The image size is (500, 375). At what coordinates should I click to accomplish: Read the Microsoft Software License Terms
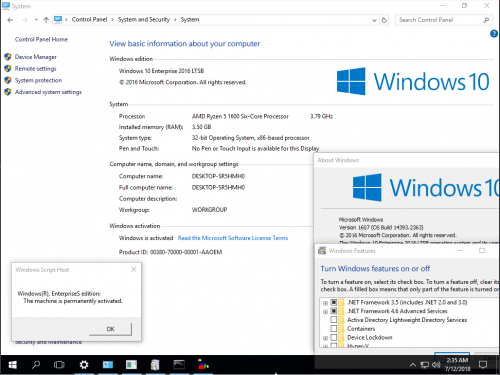[x=233, y=238]
